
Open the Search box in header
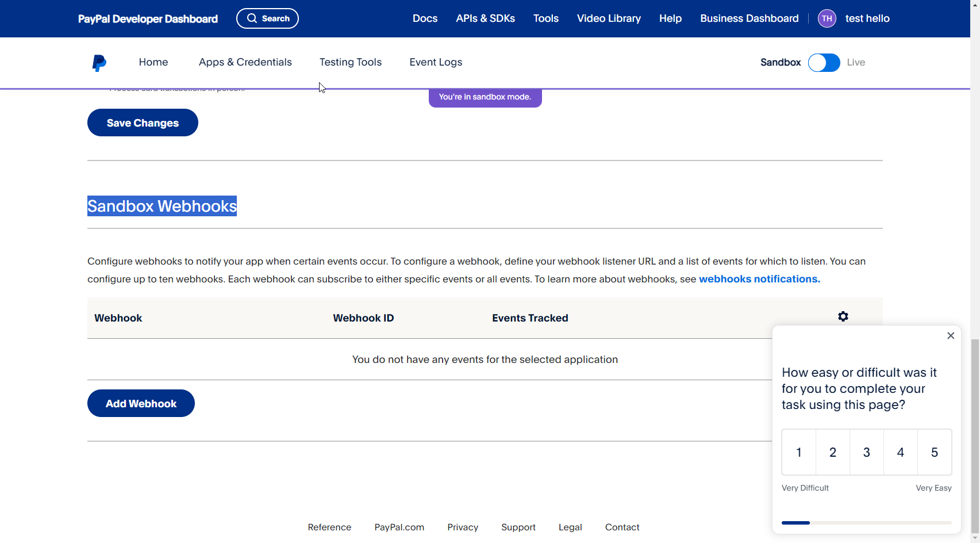267,18
